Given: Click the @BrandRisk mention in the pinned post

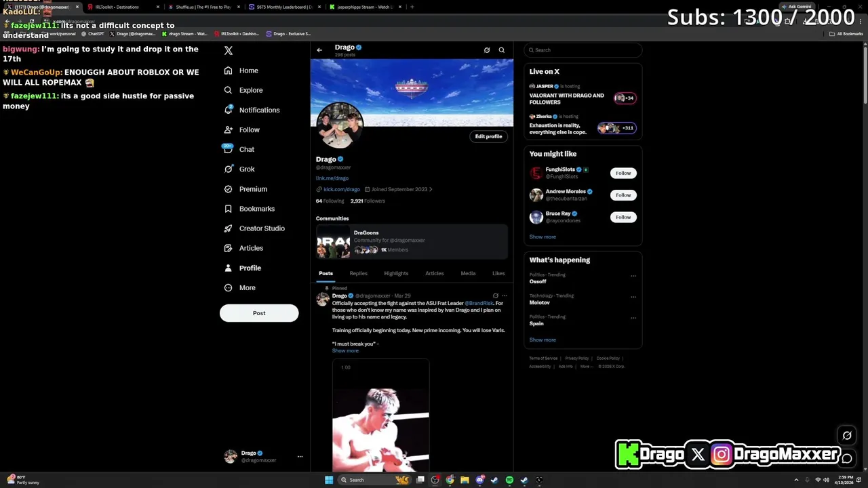Looking at the screenshot, I should pyautogui.click(x=479, y=303).
